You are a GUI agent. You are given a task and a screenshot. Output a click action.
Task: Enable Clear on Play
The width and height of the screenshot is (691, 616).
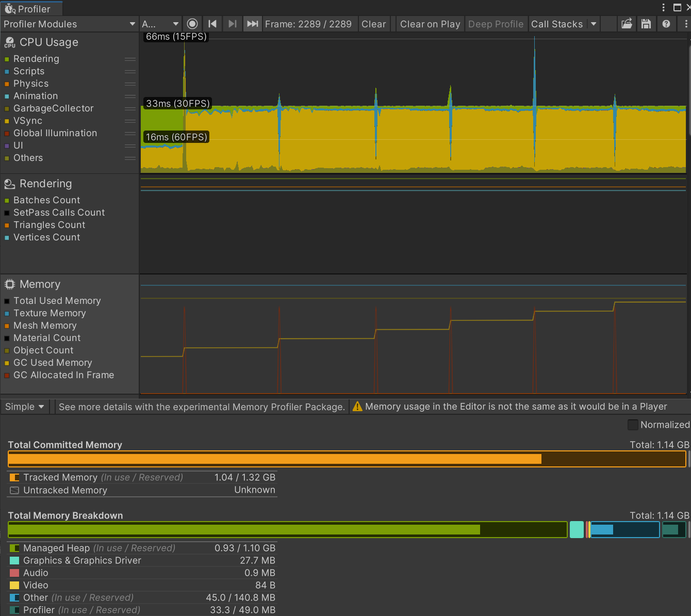(x=430, y=24)
